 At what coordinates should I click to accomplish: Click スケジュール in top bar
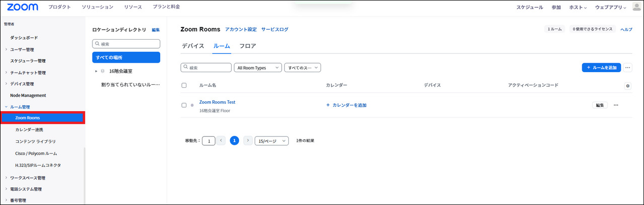click(x=529, y=8)
